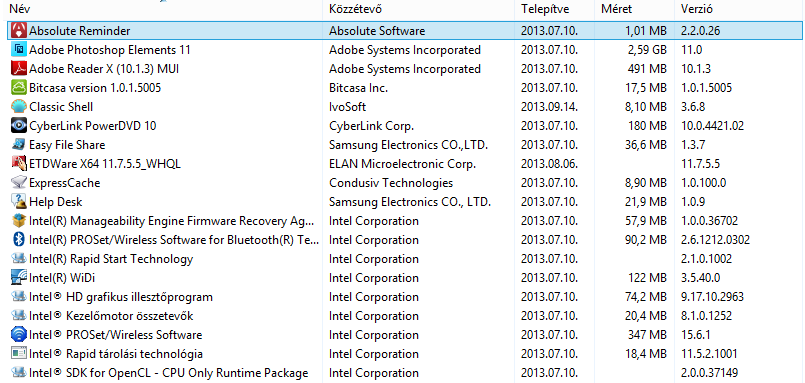This screenshot has height=383, width=805.
Task: Click version 15.6.1
Action: pyautogui.click(x=695, y=335)
